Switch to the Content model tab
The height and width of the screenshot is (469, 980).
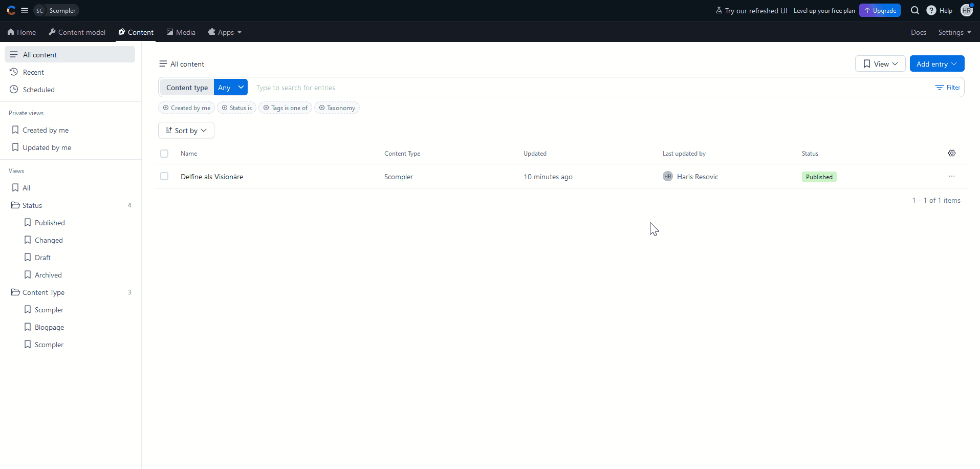point(77,32)
